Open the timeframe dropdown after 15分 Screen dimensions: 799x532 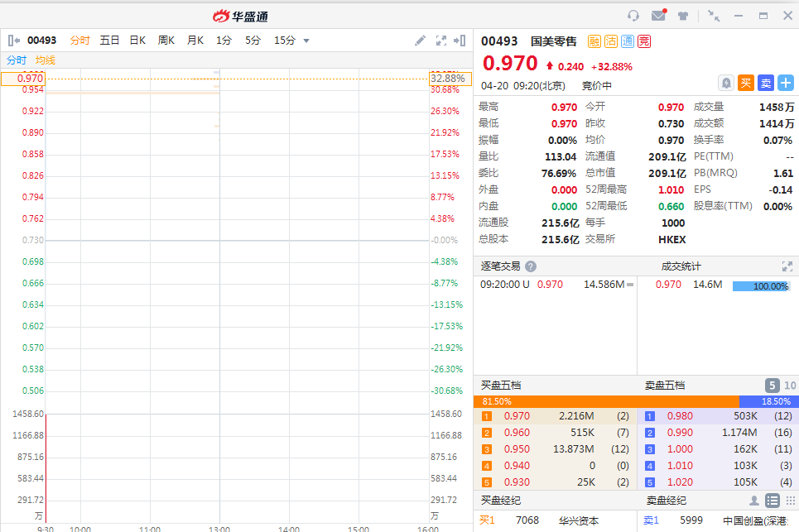tap(306, 41)
